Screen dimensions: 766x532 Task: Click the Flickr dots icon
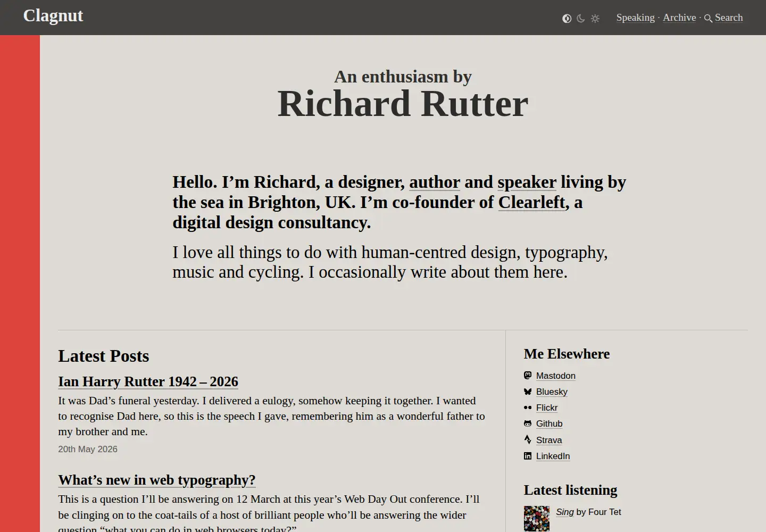click(x=528, y=408)
